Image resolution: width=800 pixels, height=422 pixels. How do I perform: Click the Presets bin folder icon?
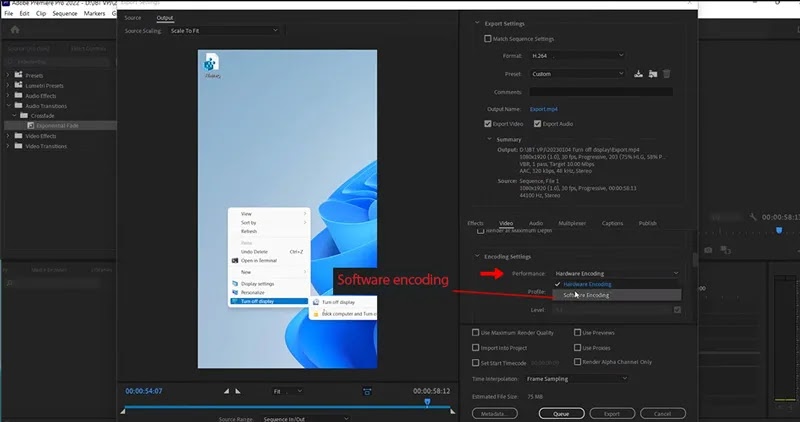(x=19, y=75)
